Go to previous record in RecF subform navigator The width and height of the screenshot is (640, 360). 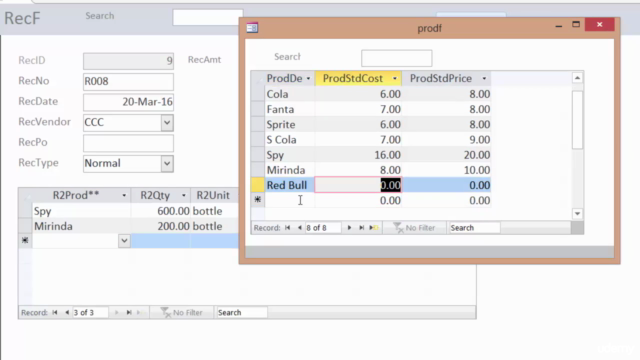[x=67, y=313]
